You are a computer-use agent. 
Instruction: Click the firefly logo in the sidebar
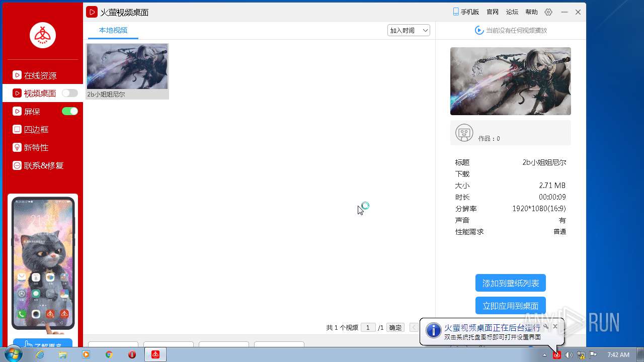click(42, 35)
